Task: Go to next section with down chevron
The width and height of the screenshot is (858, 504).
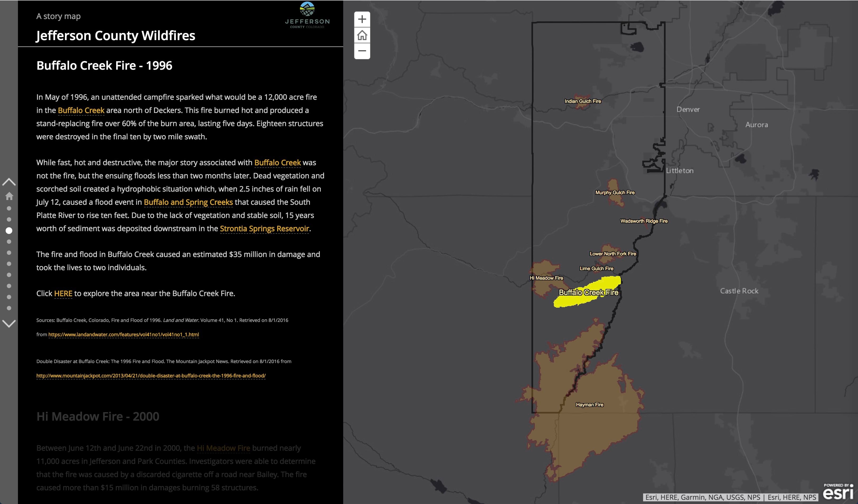Action: point(9,323)
